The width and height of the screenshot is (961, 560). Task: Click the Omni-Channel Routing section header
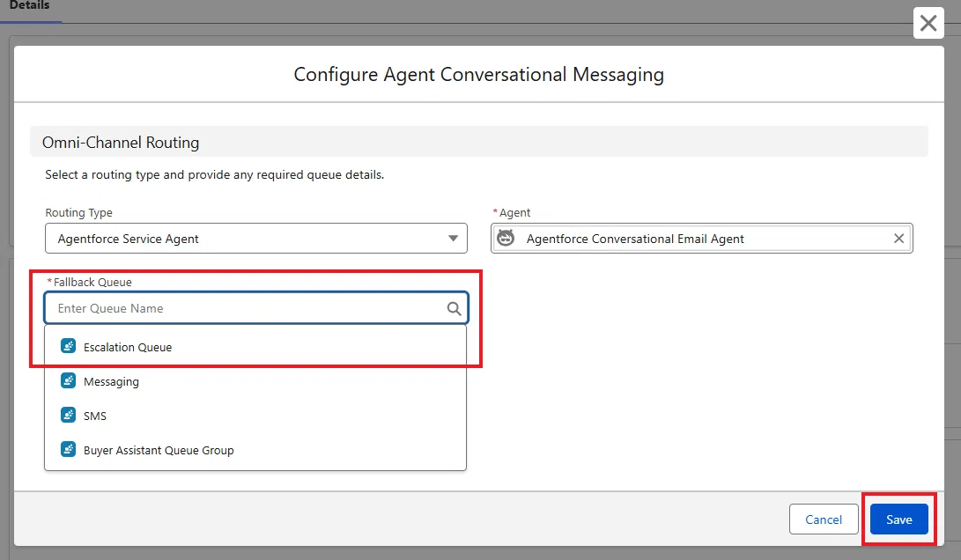point(478,142)
